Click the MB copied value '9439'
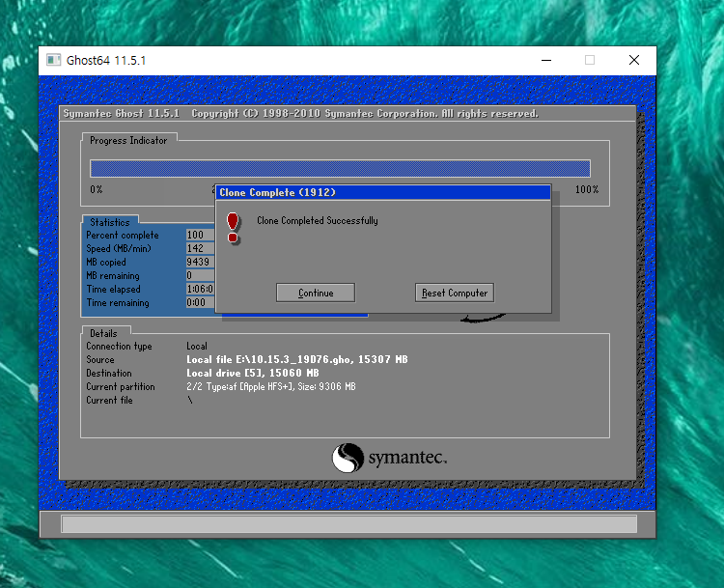Image resolution: width=724 pixels, height=588 pixels. click(200, 262)
